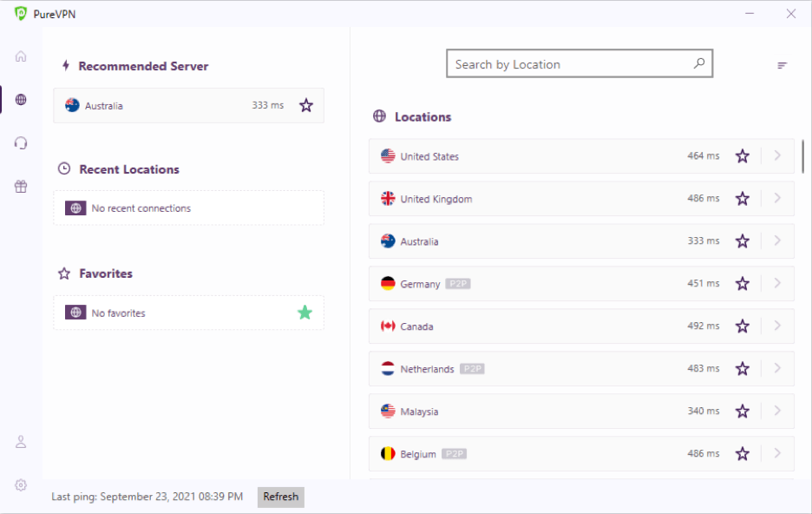Click the Australia flag in Recommended Server
Image resolution: width=812 pixels, height=514 pixels.
pyautogui.click(x=72, y=105)
